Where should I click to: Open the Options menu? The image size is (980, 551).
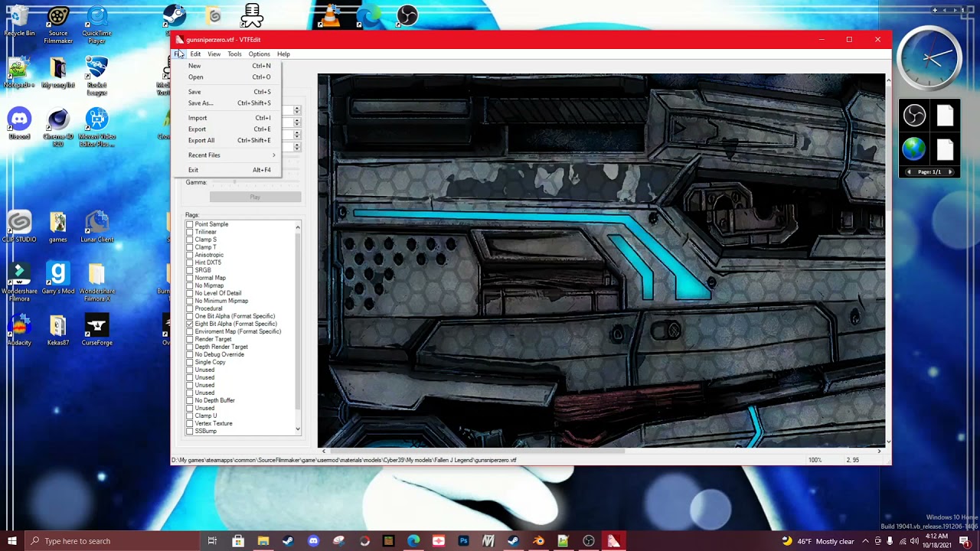(x=259, y=54)
